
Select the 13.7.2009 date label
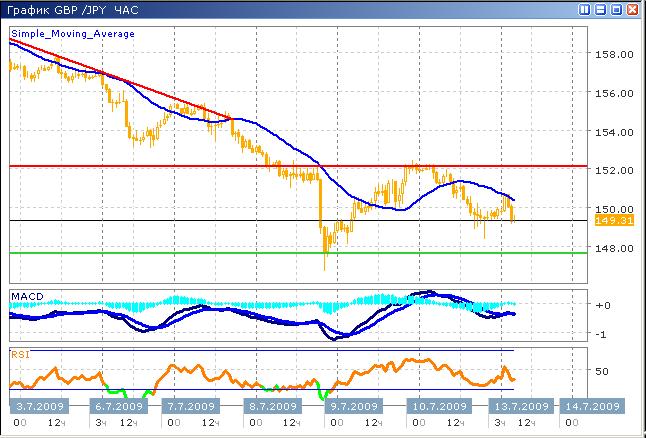pos(518,406)
